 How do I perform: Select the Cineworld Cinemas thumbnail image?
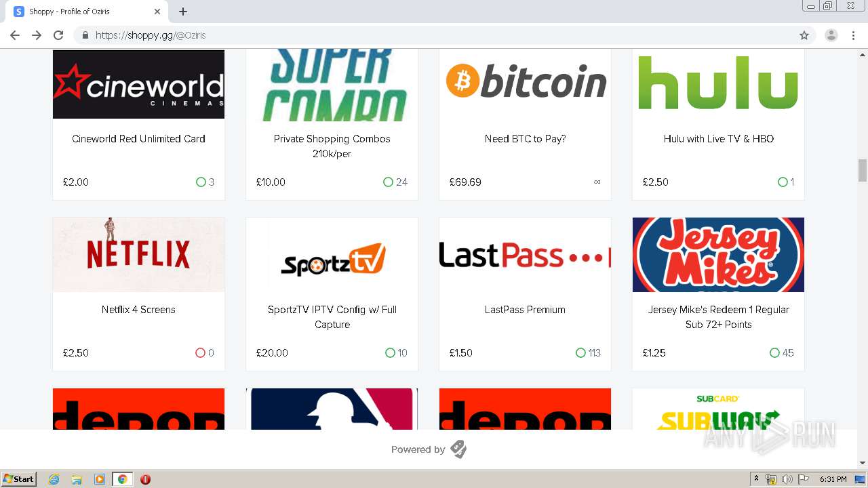[x=138, y=84]
